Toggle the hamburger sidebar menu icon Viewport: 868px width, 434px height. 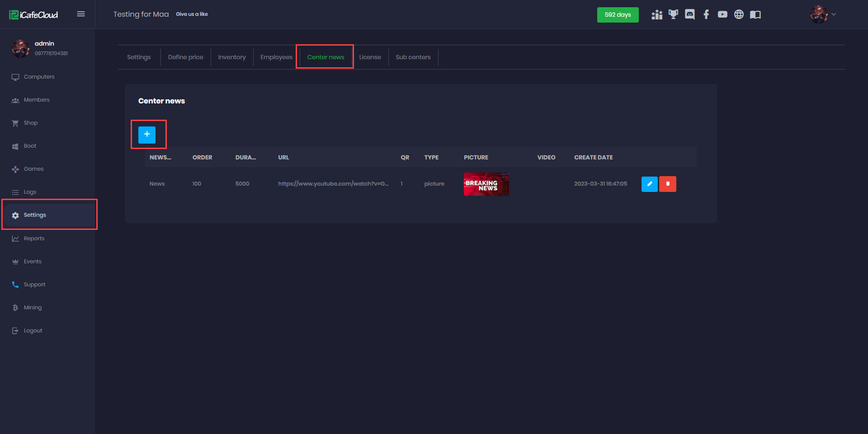81,14
